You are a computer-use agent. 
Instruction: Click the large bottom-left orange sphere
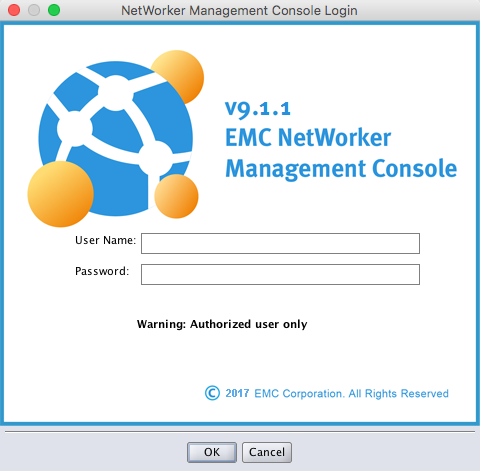click(60, 194)
